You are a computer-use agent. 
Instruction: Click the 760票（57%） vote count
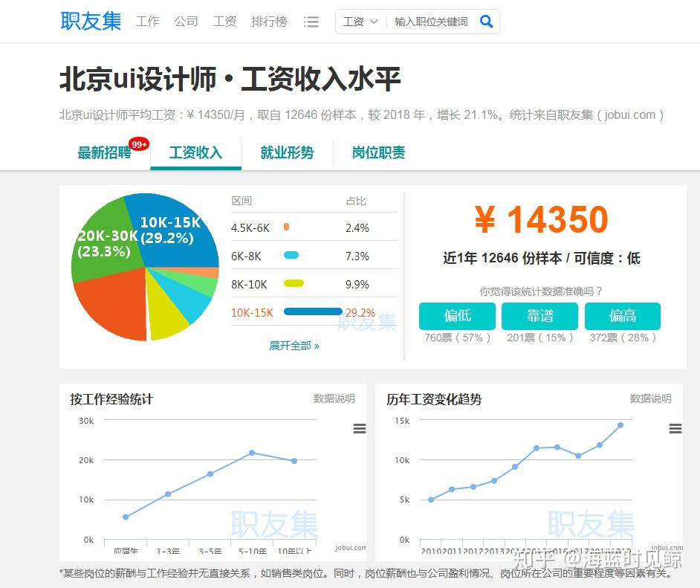(457, 337)
